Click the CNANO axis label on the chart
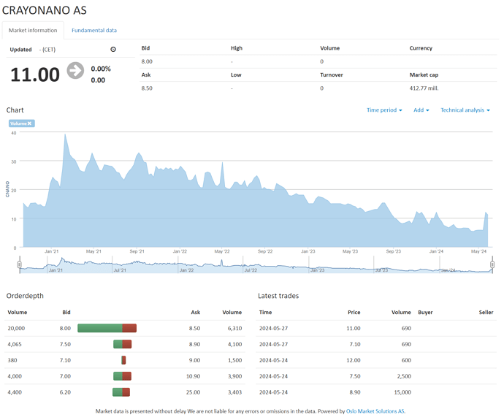The width and height of the screenshot is (504, 420). coord(7,189)
